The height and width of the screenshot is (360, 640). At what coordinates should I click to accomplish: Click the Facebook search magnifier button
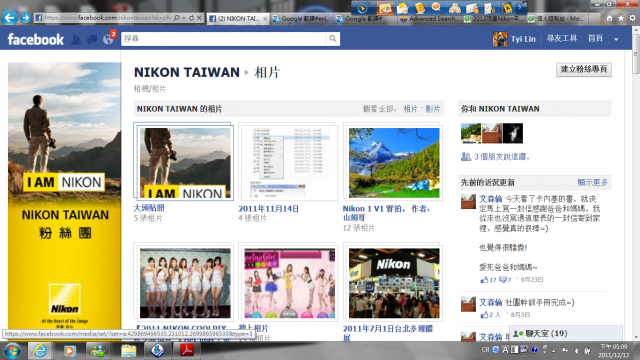(333, 39)
